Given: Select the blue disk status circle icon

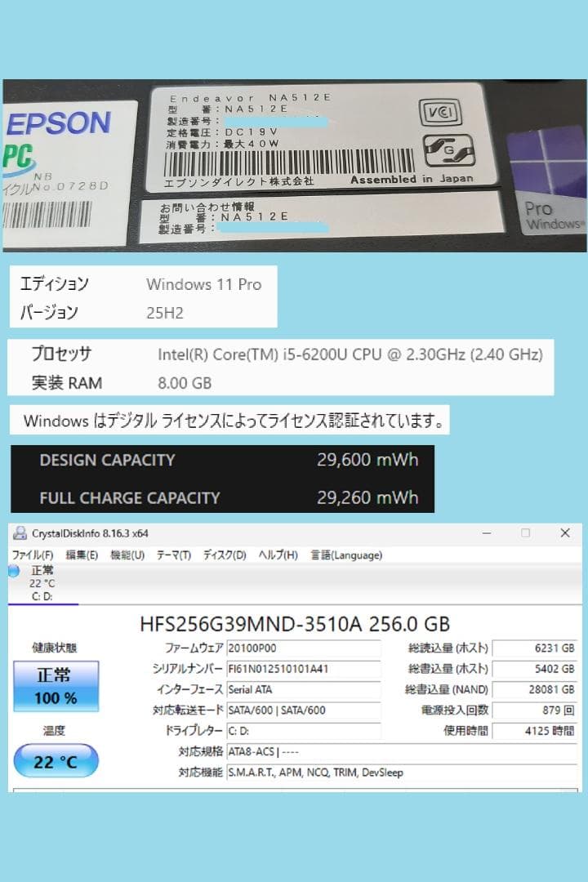Looking at the screenshot, I should coord(14,571).
